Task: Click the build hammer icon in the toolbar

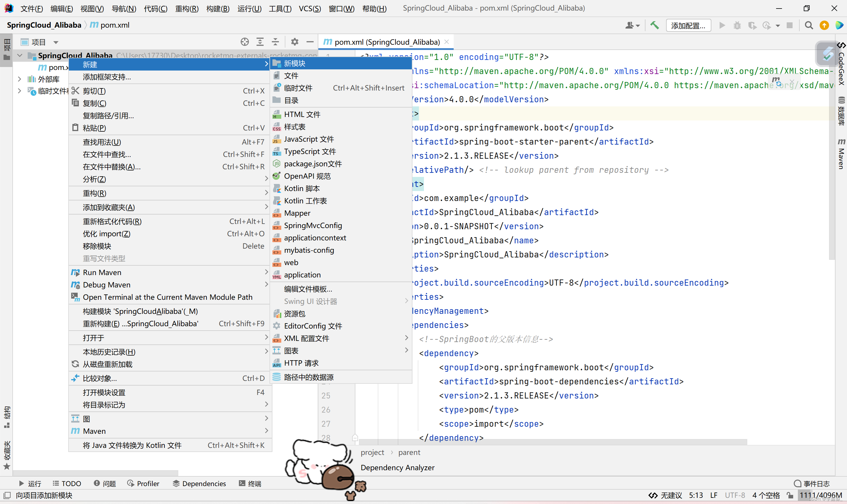Action: tap(655, 25)
